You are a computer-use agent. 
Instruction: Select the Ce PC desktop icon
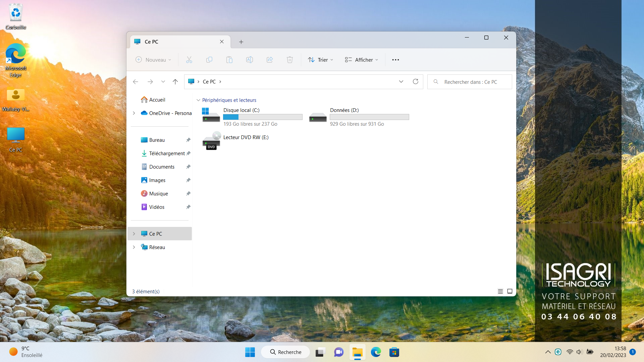[15, 140]
